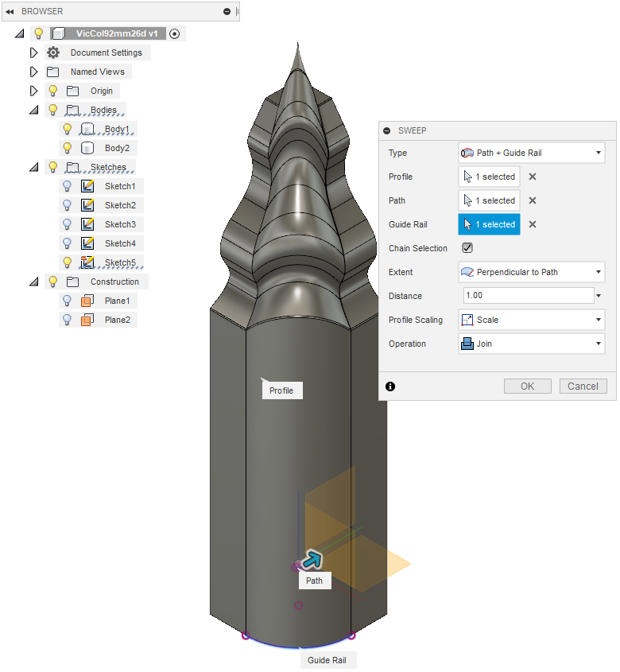Click the Sketch3 sketch icon
620x672 pixels.
(87, 224)
